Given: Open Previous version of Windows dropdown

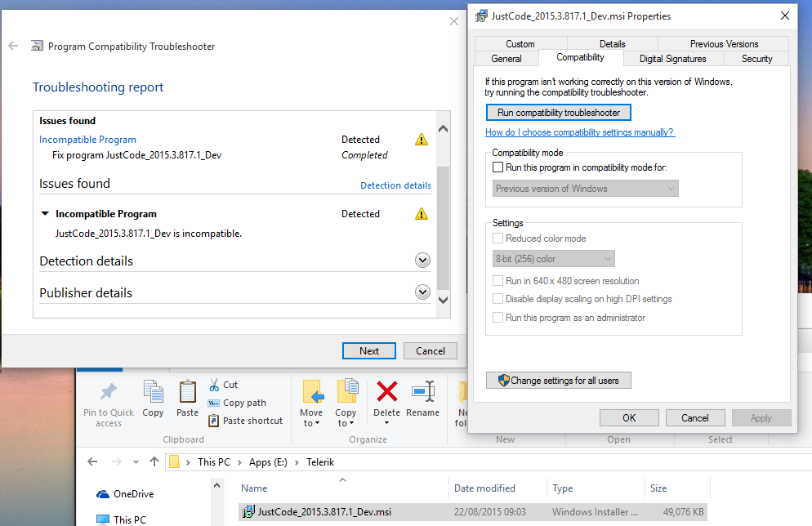Looking at the screenshot, I should click(585, 189).
